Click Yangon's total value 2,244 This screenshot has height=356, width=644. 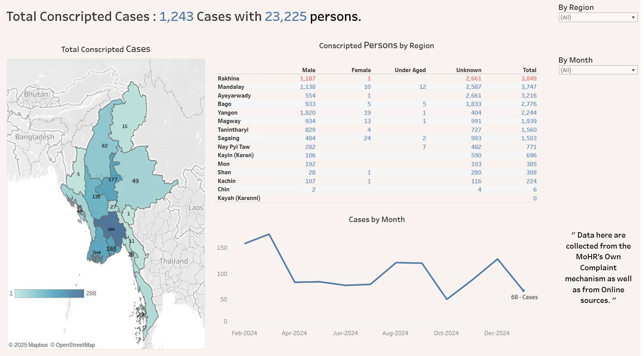529,113
